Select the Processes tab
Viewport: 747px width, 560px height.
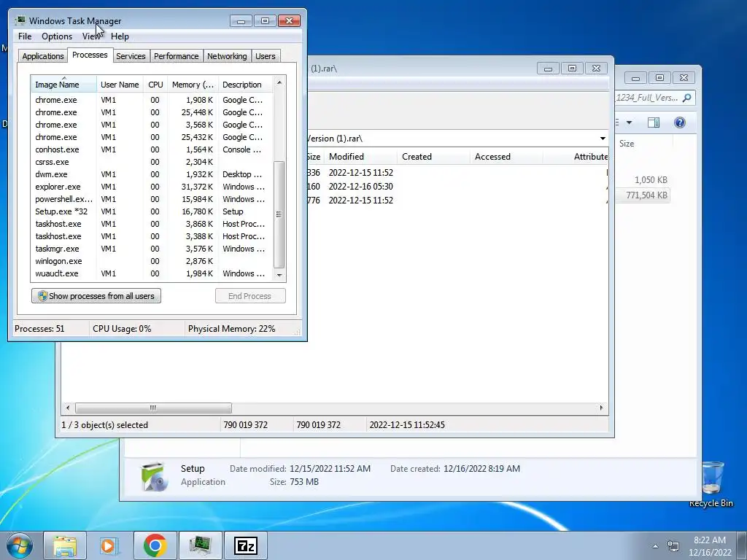(x=90, y=55)
